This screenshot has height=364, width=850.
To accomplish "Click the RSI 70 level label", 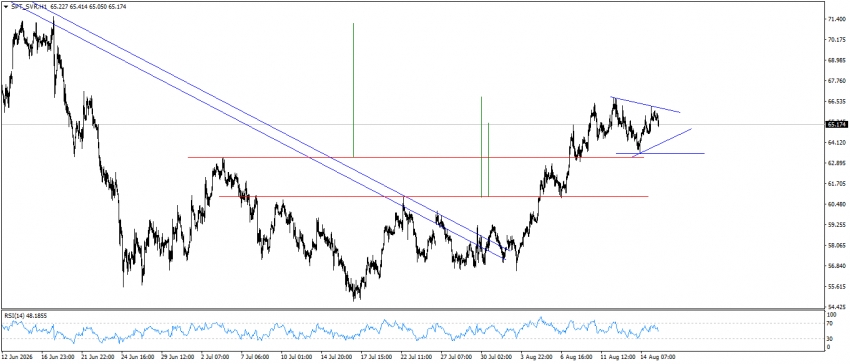I will [x=830, y=323].
